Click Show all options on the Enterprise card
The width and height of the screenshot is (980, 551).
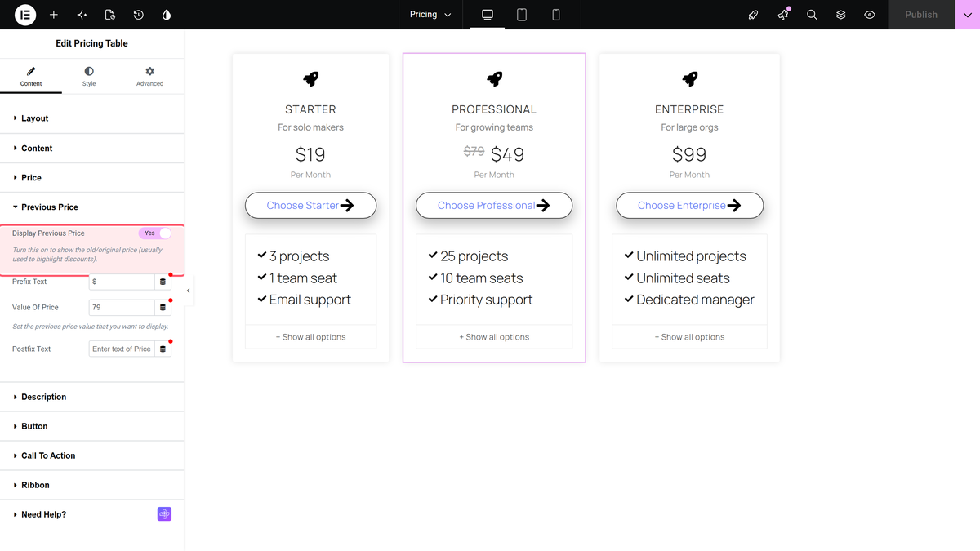(x=689, y=337)
